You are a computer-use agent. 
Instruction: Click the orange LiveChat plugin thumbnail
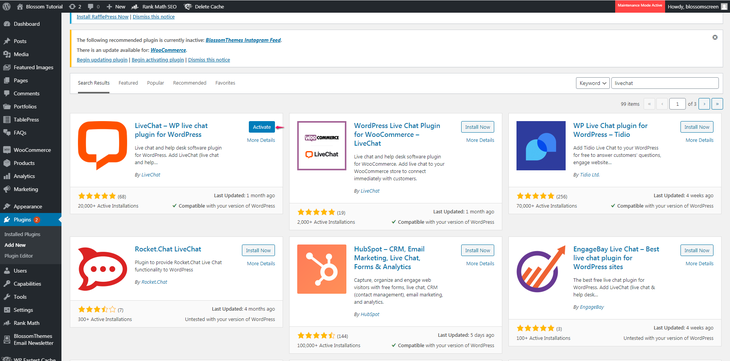102,145
